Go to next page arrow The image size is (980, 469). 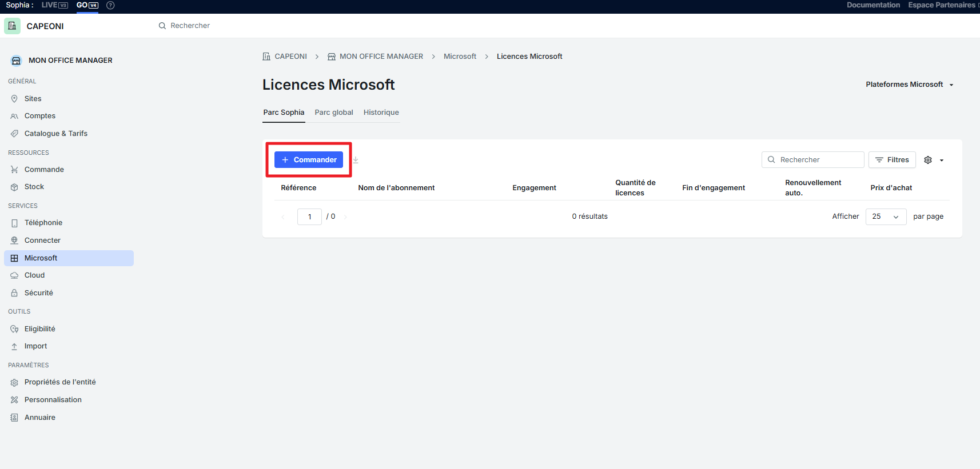pyautogui.click(x=345, y=217)
